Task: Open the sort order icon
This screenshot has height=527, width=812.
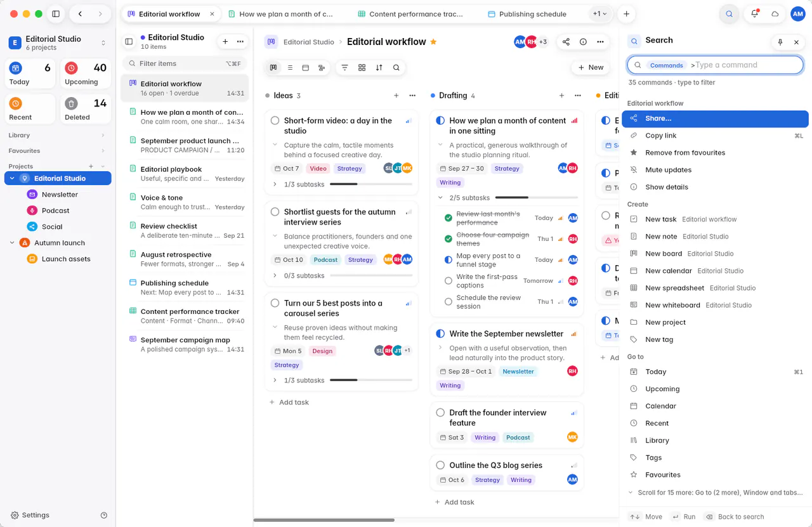Action: (379, 67)
